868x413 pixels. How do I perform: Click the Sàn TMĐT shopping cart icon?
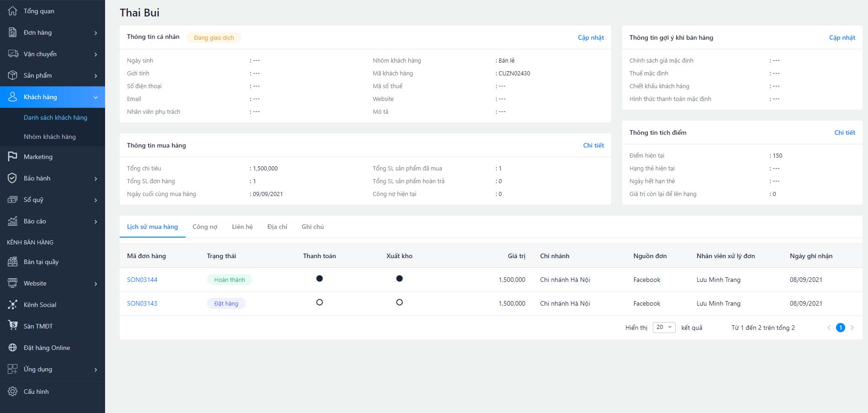13,326
